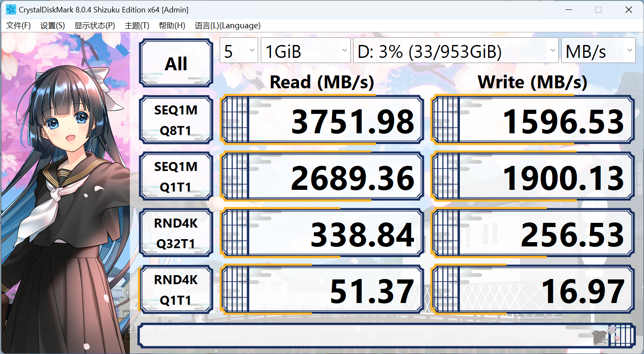
Task: Open the 语言(L)(Language) menu
Action: [227, 26]
